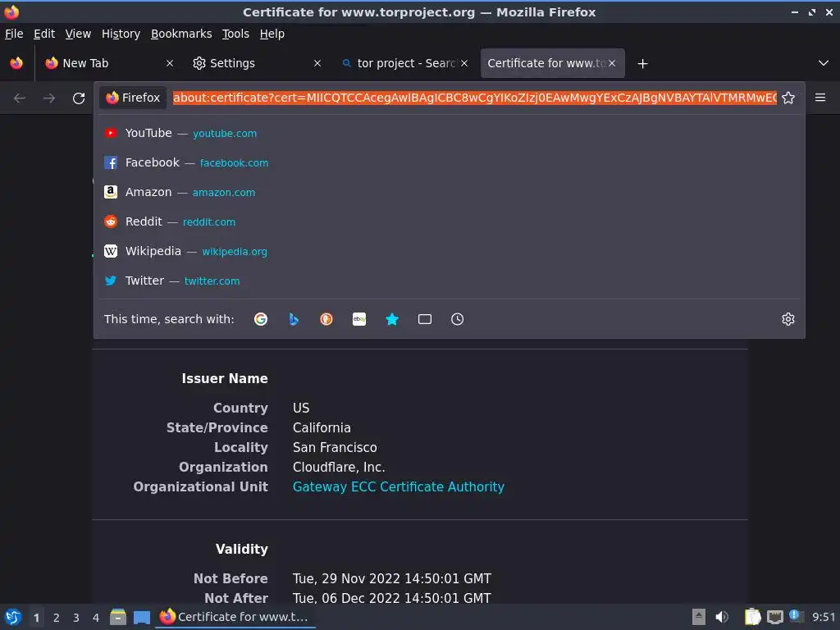Go forward one page
840x630 pixels.
click(48, 98)
